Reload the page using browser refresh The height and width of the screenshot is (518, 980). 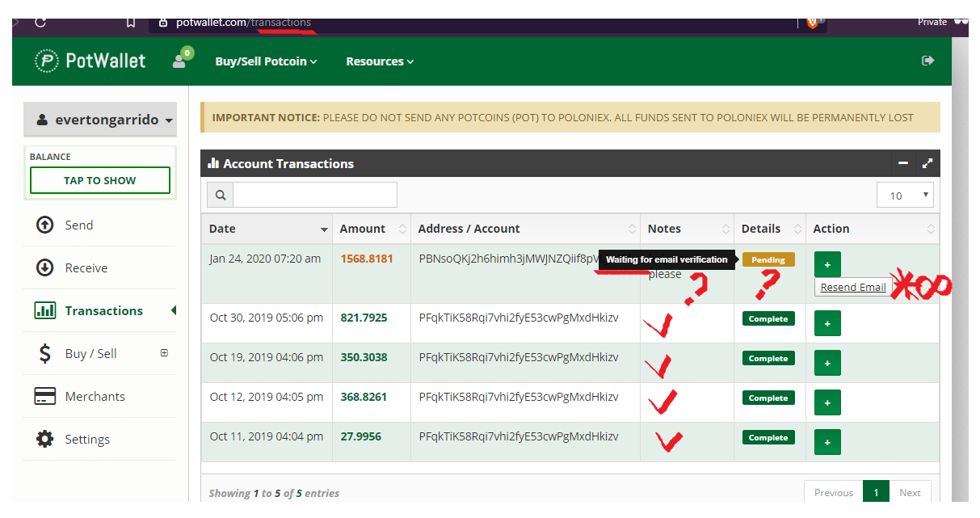(39, 23)
